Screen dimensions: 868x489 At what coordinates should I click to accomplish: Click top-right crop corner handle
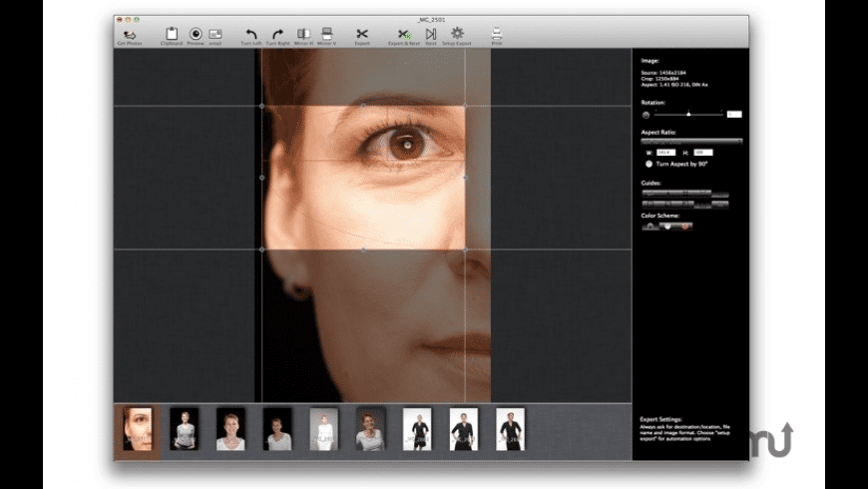[x=465, y=106]
